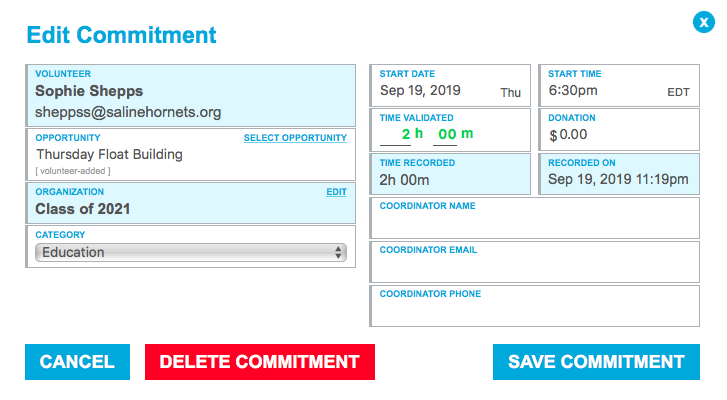The height and width of the screenshot is (400, 727).
Task: Click the Thursday Float Building opportunity
Action: click(x=109, y=155)
